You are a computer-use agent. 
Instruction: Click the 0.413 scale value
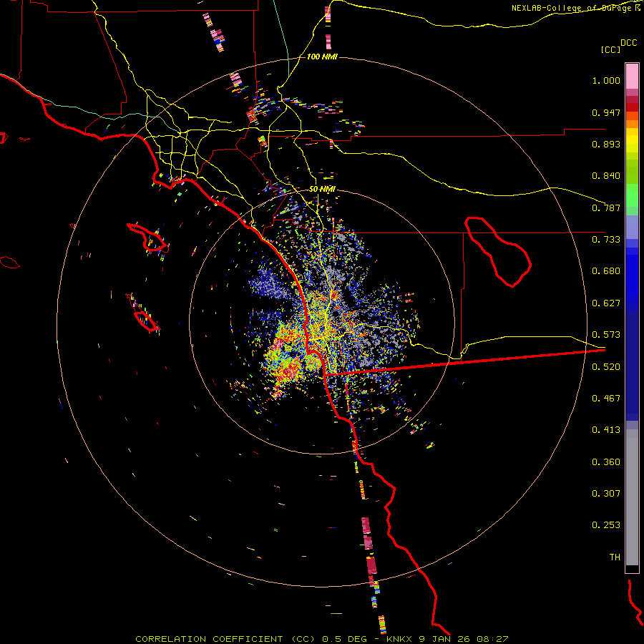pos(606,430)
